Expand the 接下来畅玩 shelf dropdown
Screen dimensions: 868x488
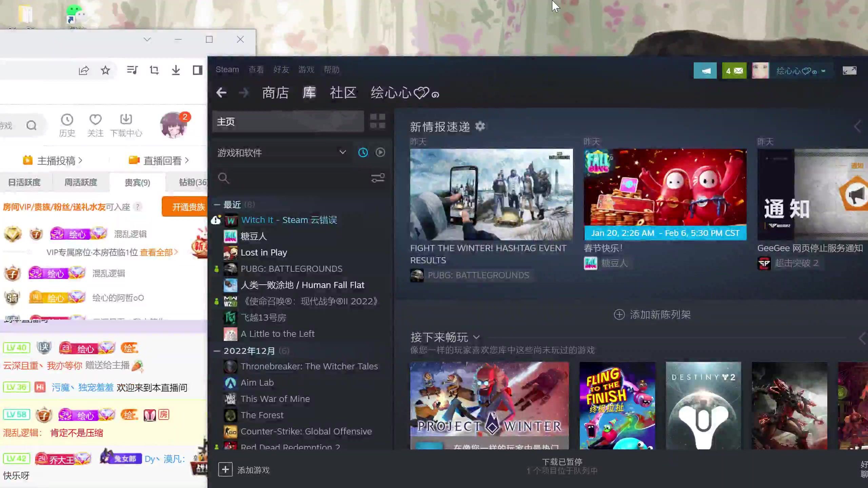click(x=476, y=337)
